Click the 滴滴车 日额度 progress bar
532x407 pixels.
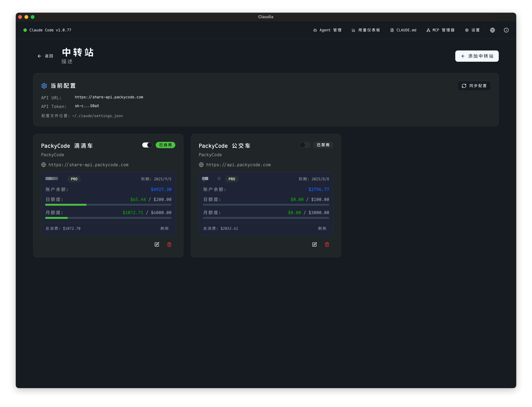[x=108, y=205]
